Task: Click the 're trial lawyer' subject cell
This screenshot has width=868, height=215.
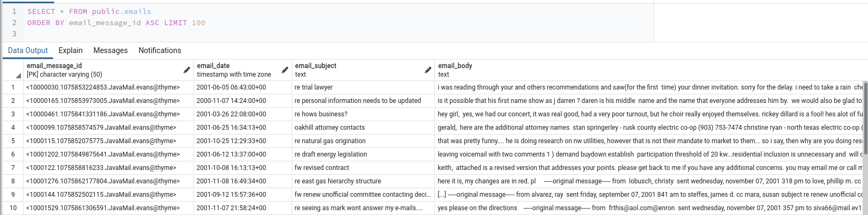Action: click(x=314, y=87)
